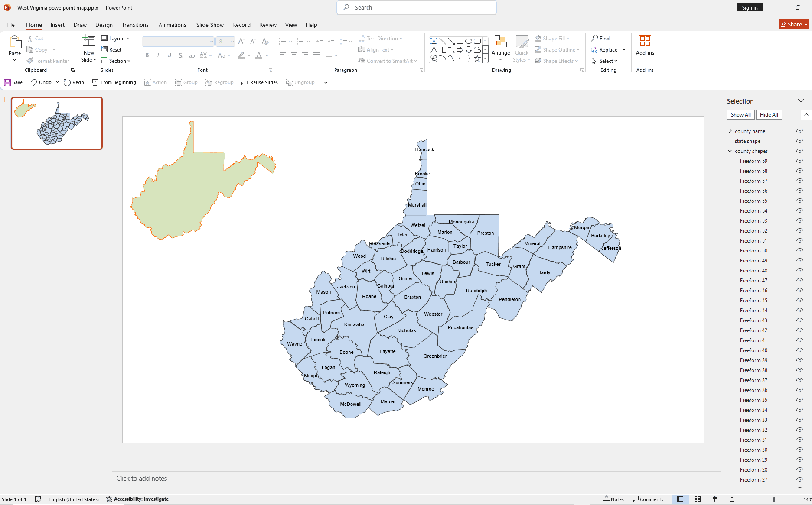Screen dimensions: 812x505
Task: Hide Freeform 30 with eye icon
Action: coord(800,450)
